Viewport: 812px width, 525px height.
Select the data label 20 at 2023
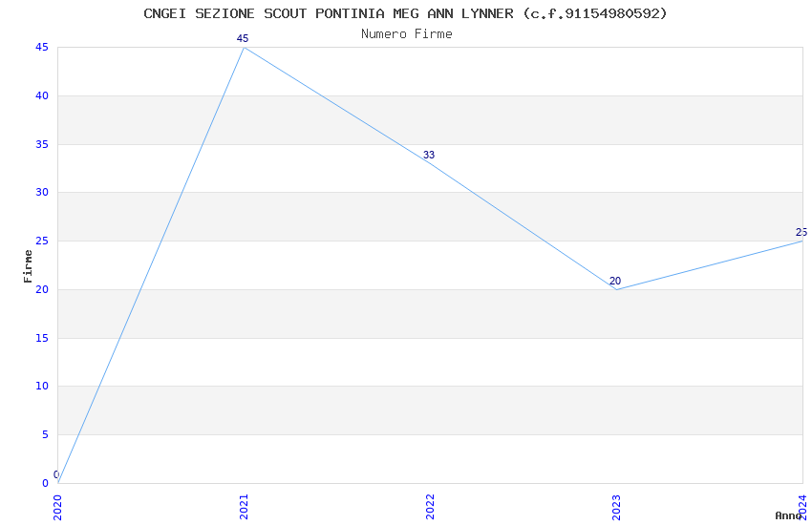[x=614, y=281]
